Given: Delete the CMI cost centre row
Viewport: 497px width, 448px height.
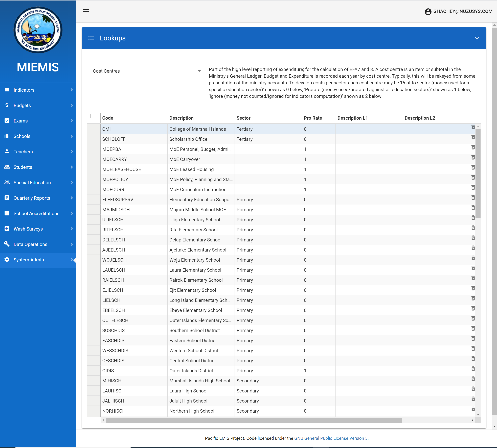Looking at the screenshot, I should (473, 127).
